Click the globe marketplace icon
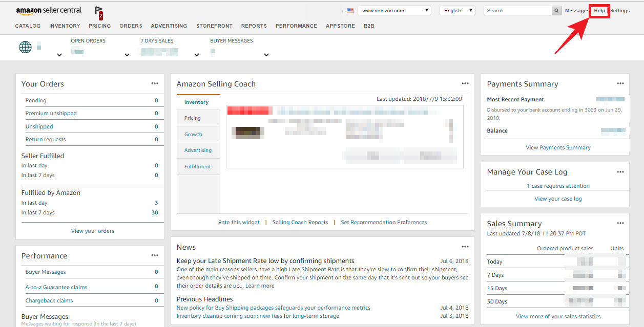This screenshot has width=644, height=327. pos(25,47)
